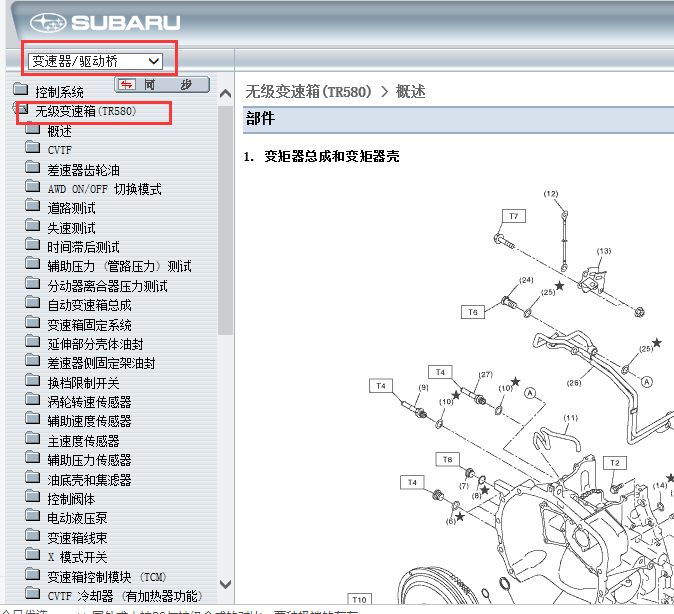Image resolution: width=674 pixels, height=614 pixels.
Task: Open the 变速器/驱动桥 category dropdown
Action: click(95, 61)
